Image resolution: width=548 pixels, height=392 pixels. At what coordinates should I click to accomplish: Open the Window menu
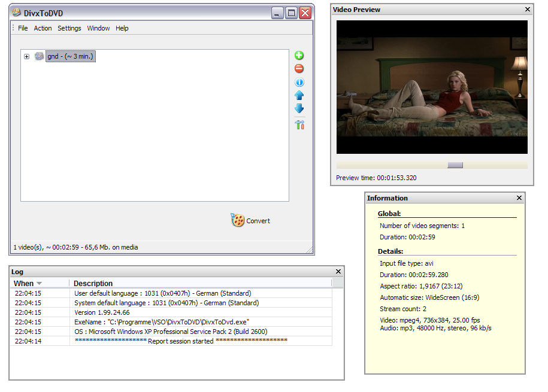click(98, 28)
